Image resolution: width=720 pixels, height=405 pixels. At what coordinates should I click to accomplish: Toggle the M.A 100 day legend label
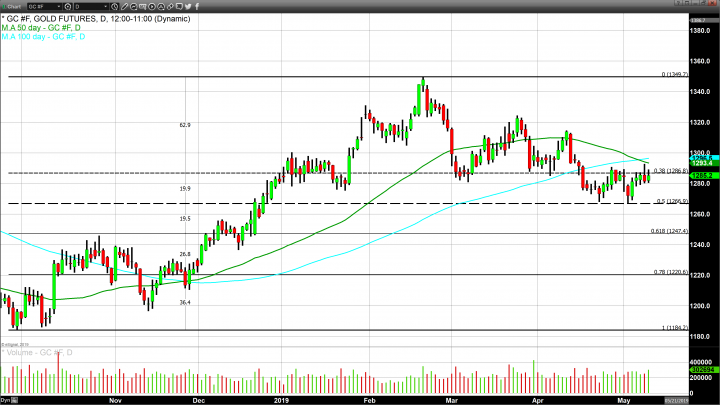44,37
